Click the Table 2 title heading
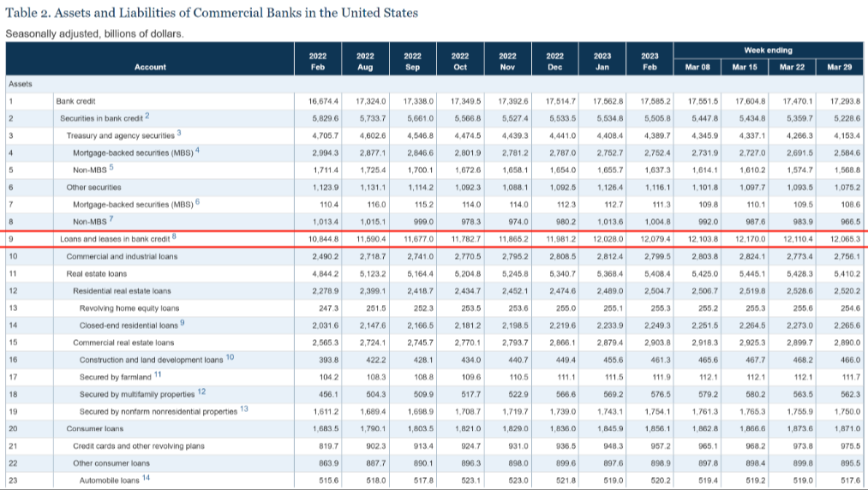 pyautogui.click(x=212, y=13)
